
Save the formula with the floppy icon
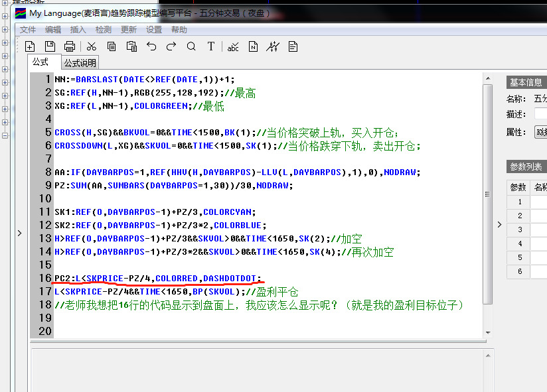50,46
